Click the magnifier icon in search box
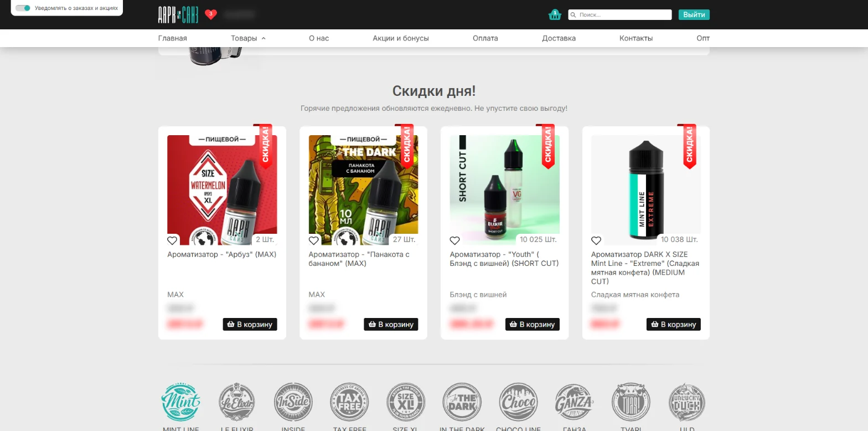 pos(573,15)
